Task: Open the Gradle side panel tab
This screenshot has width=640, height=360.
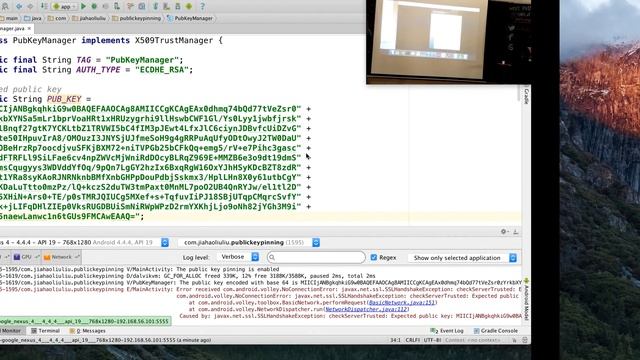Action: tap(526, 96)
